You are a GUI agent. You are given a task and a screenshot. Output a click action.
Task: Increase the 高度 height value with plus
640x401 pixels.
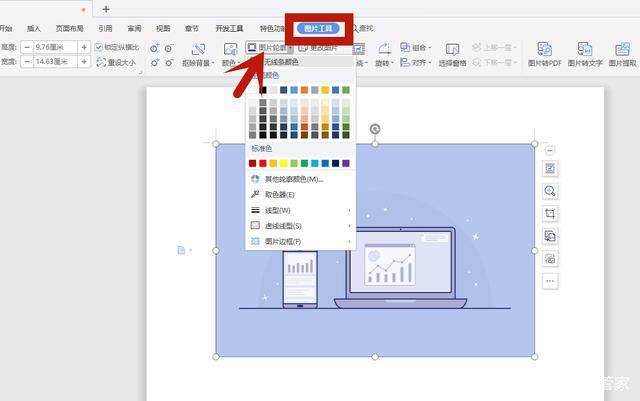click(x=84, y=47)
